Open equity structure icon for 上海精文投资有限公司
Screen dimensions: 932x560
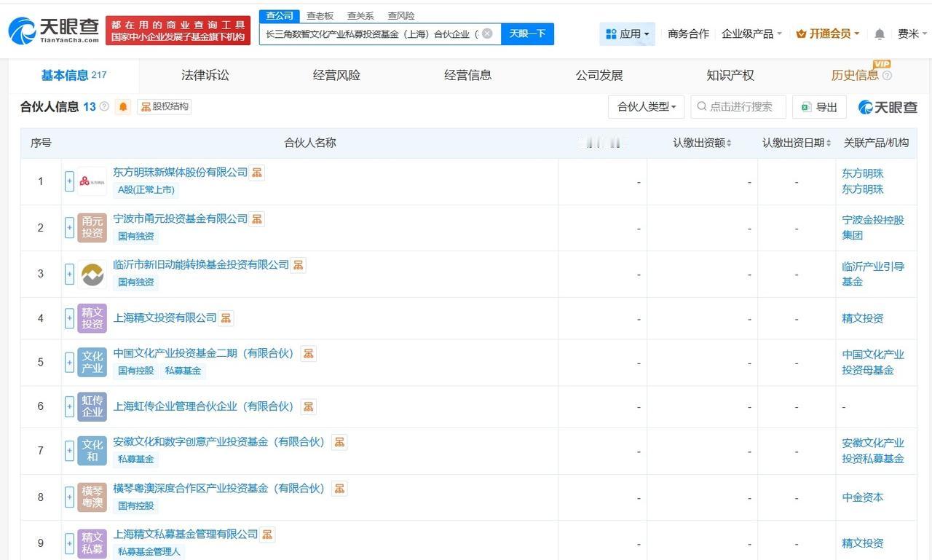226,318
